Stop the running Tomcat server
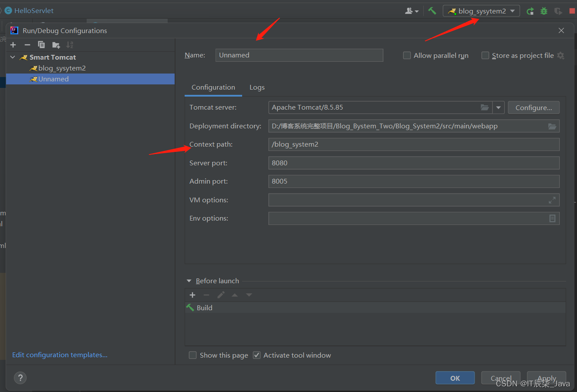 (x=571, y=11)
